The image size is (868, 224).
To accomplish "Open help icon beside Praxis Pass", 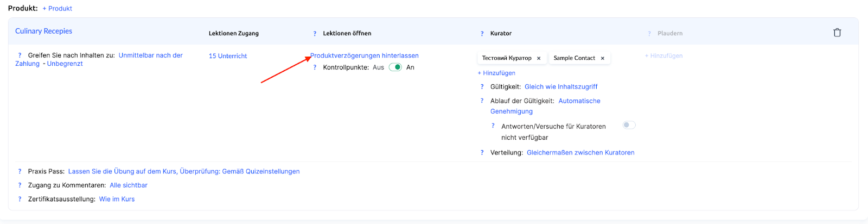I will pyautogui.click(x=20, y=171).
